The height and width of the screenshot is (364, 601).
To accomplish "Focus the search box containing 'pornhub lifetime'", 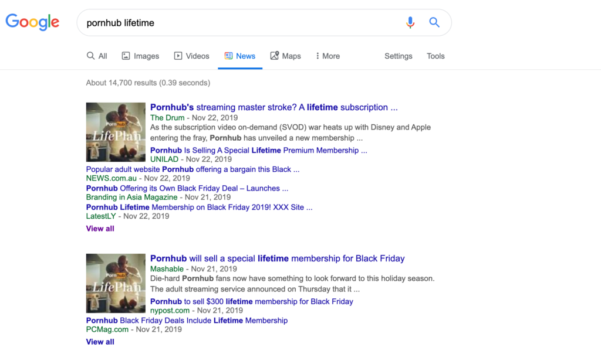I will pyautogui.click(x=264, y=23).
